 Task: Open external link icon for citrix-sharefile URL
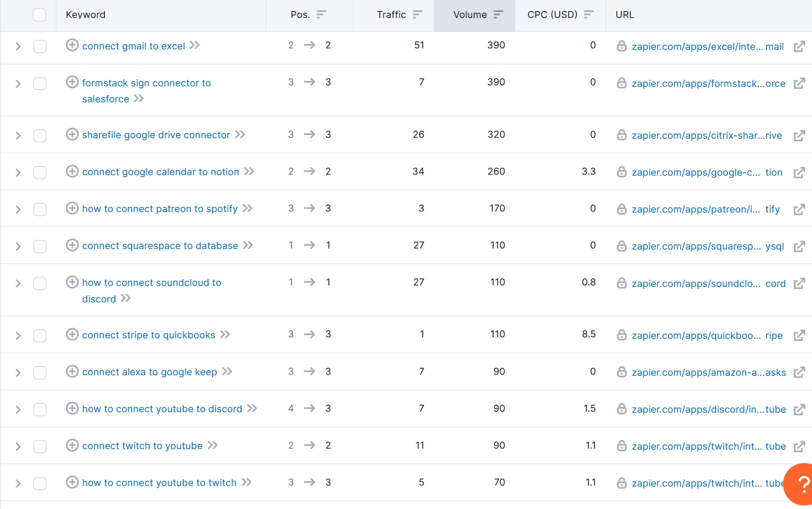pyautogui.click(x=799, y=135)
